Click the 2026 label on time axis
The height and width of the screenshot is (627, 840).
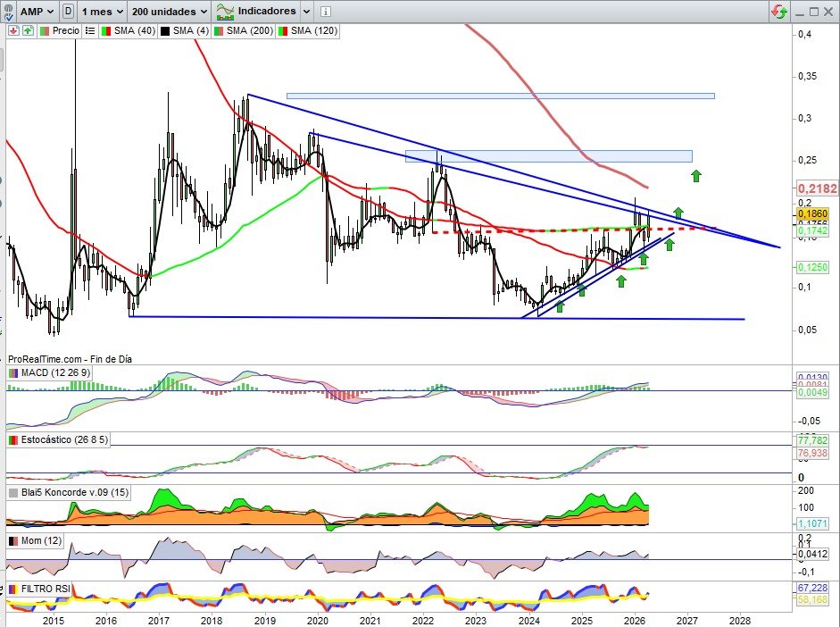635,621
